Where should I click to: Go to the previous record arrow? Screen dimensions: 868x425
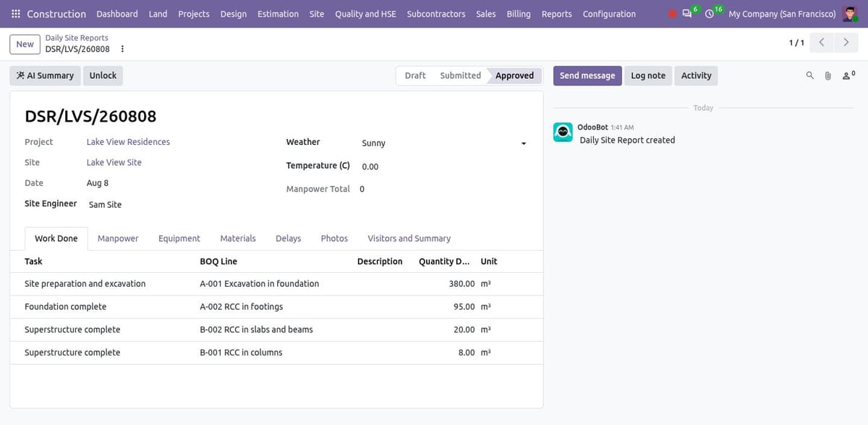[x=822, y=43]
